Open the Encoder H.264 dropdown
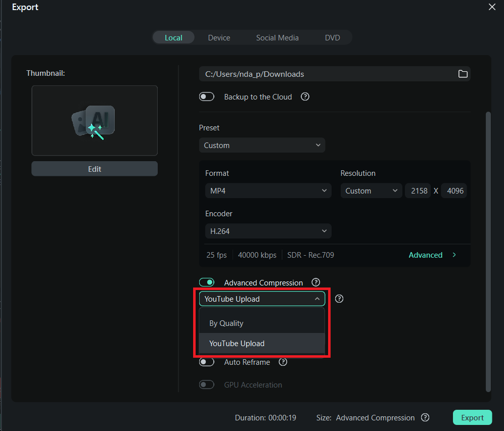Screen dimensions: 504x431 268,231
